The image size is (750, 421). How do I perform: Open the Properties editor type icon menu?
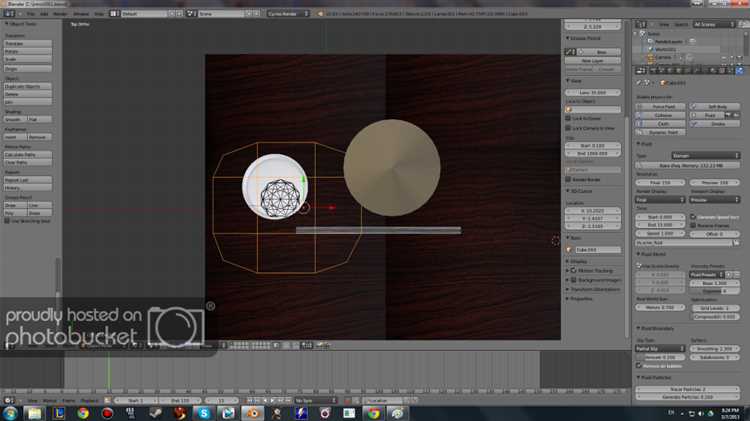click(x=641, y=70)
